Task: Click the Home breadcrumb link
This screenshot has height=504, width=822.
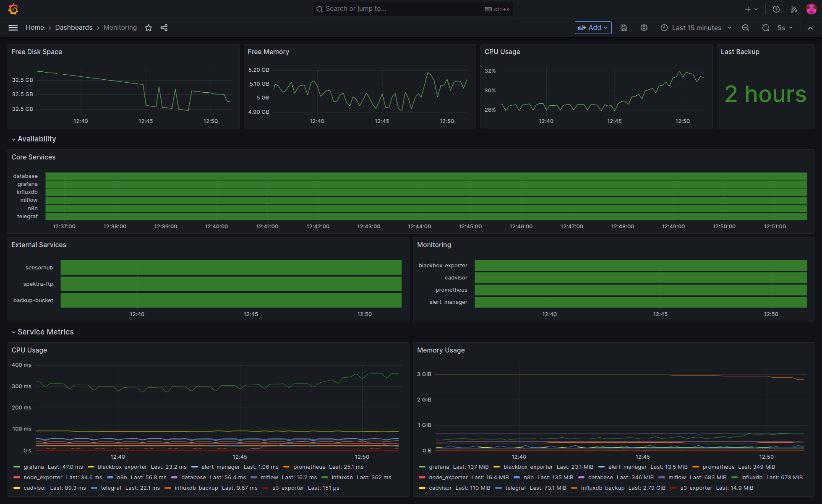Action: pyautogui.click(x=35, y=27)
